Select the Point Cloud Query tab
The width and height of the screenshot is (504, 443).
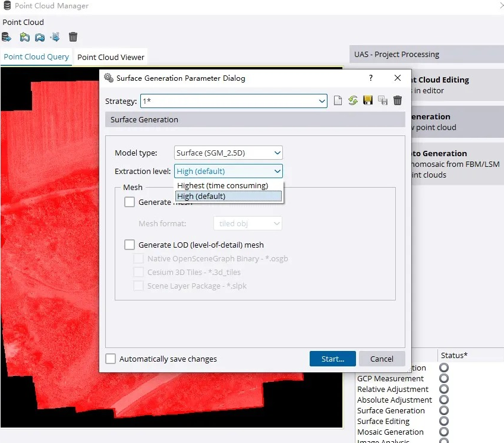coord(36,57)
